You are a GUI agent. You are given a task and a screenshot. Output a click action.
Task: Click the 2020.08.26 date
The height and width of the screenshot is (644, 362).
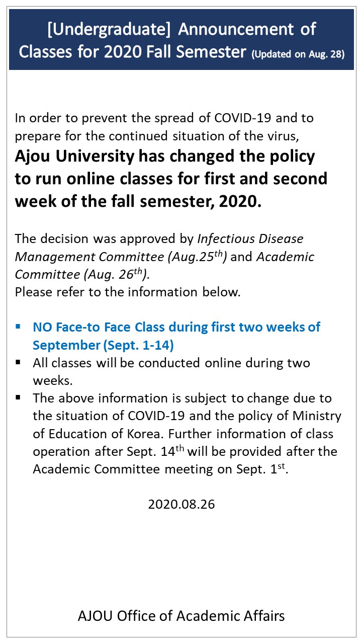coord(181,504)
